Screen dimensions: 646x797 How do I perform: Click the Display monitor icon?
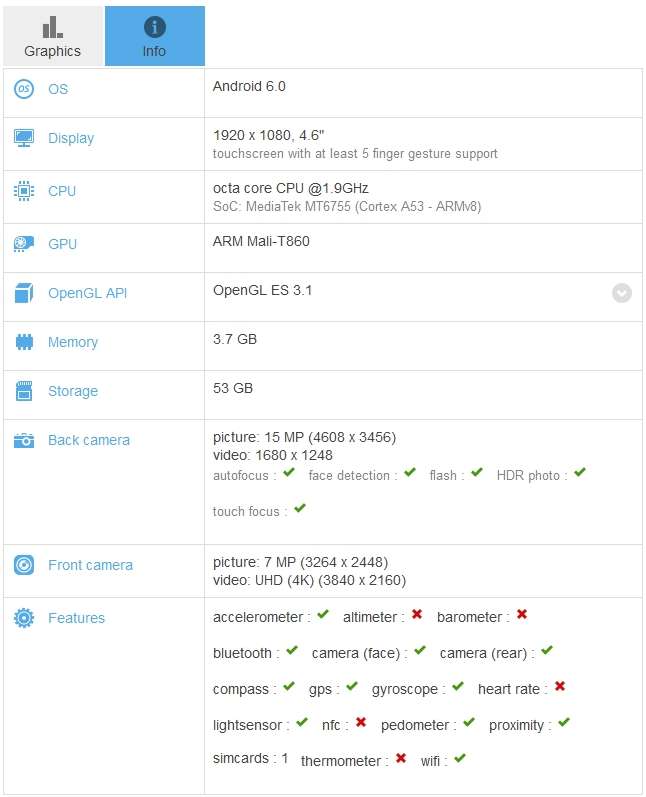pos(24,138)
